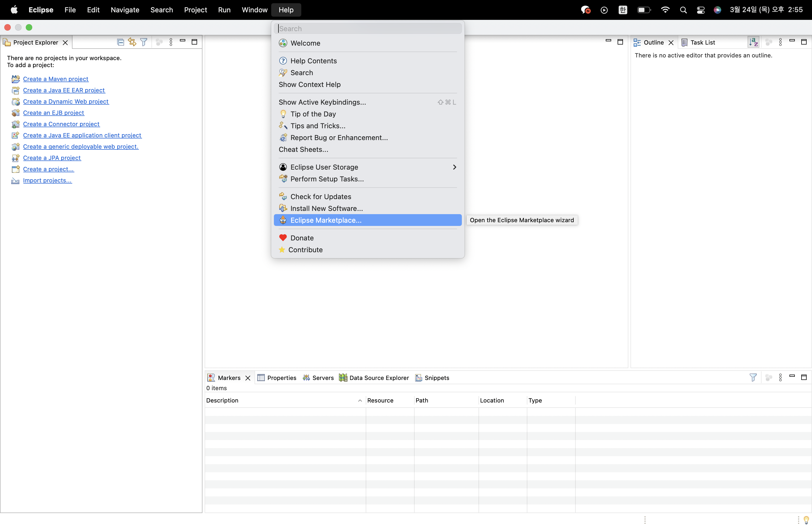Click Import projects link
812x527 pixels.
point(47,180)
